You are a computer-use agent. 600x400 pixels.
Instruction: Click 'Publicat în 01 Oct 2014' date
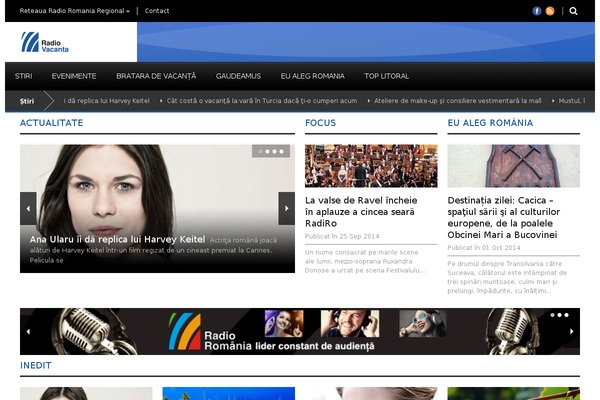pos(484,248)
